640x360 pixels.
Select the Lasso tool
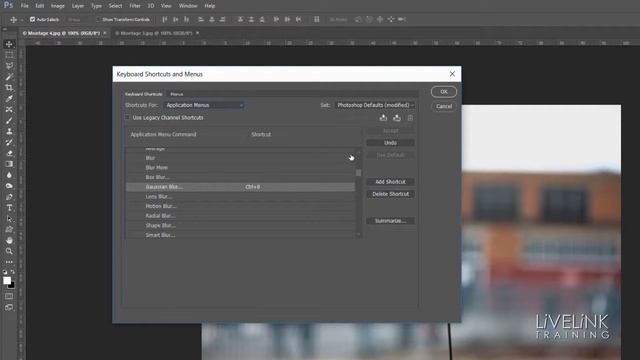(x=9, y=66)
